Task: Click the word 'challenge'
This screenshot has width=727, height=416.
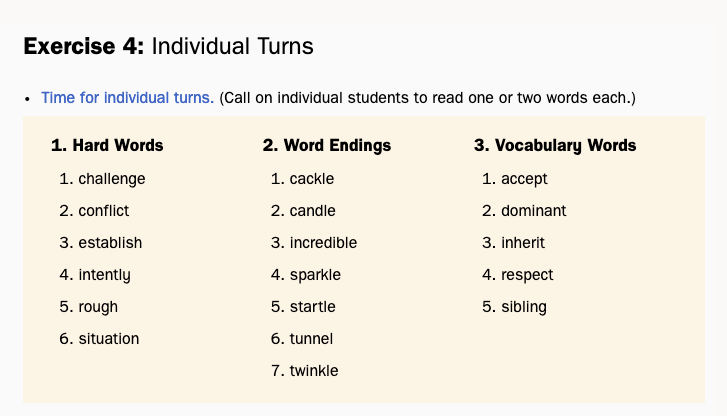Action: click(x=112, y=179)
